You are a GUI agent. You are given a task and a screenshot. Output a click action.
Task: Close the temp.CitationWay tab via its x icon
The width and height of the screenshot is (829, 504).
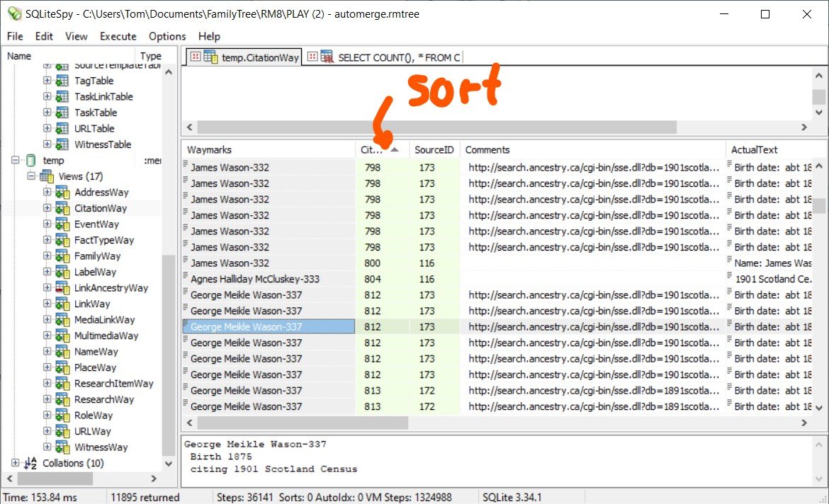196,57
